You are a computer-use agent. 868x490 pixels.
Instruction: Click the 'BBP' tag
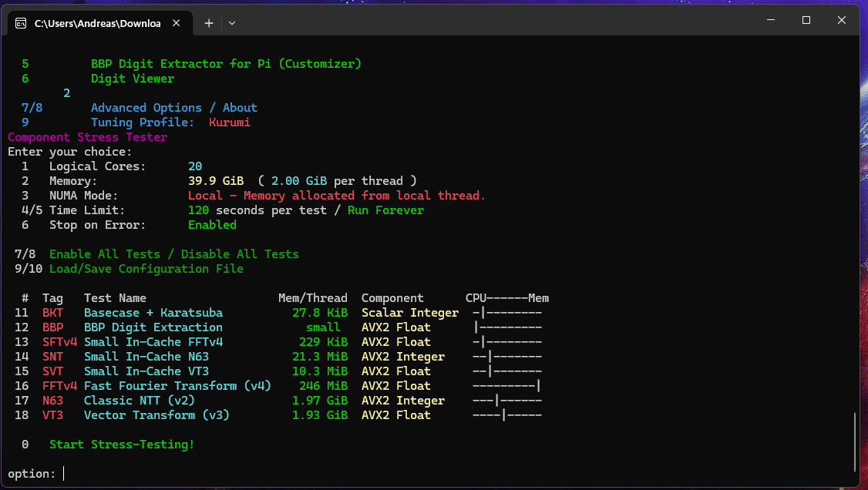(52, 327)
